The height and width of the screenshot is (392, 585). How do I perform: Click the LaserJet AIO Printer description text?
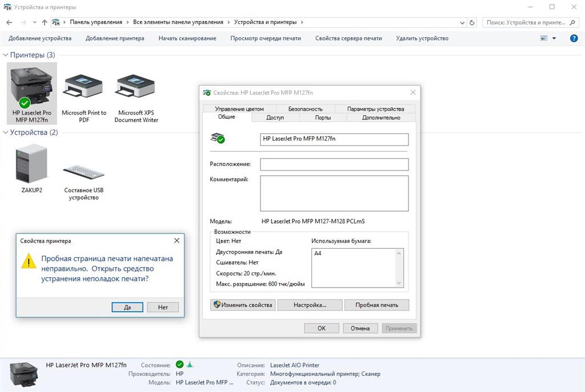(x=295, y=365)
